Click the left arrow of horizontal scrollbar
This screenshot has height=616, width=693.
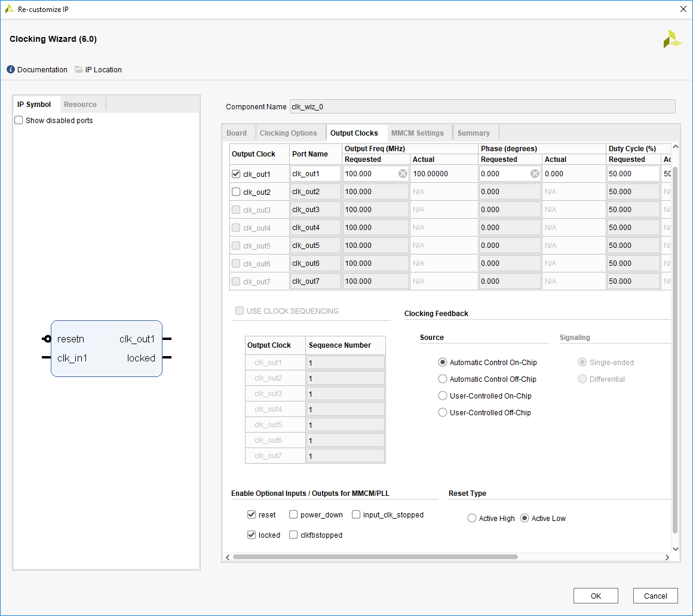228,557
